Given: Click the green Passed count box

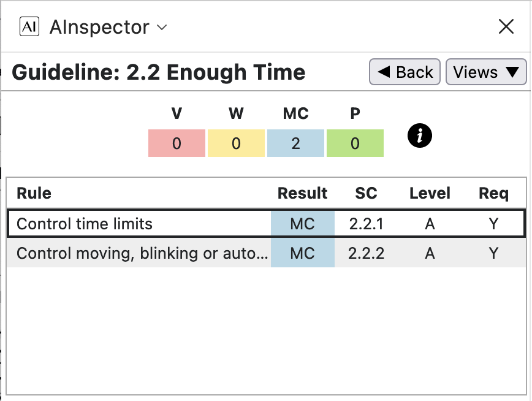Looking at the screenshot, I should (x=355, y=143).
